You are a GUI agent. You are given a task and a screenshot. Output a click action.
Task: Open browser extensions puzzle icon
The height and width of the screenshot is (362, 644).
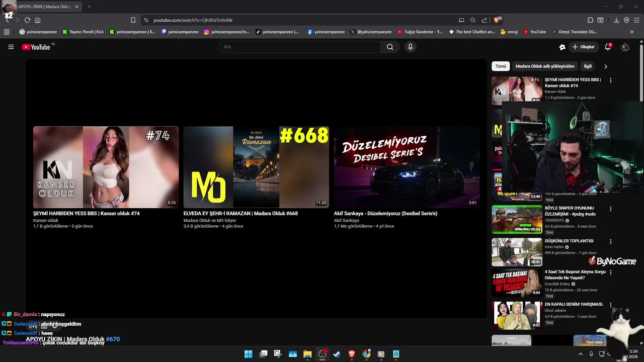(590, 20)
